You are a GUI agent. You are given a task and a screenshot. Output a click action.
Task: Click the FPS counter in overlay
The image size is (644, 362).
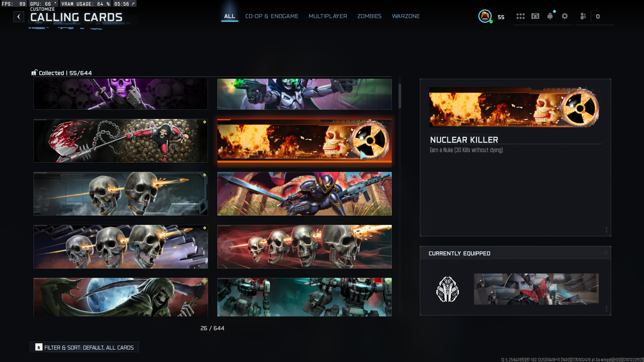[x=14, y=4]
